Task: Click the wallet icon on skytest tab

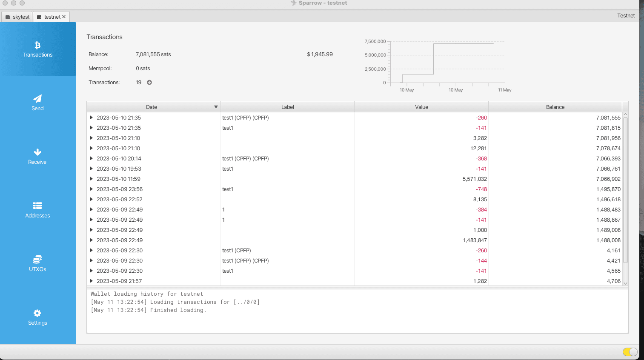Action: point(8,17)
